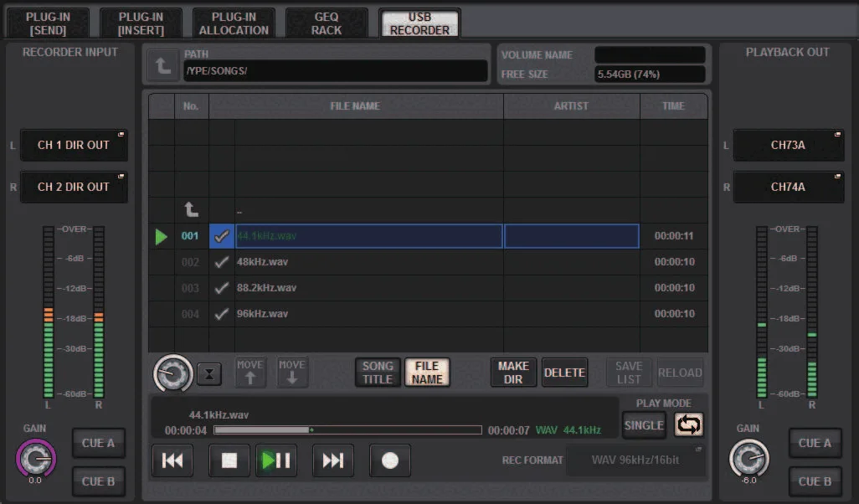Adjust the playback out GAIN knob
Viewport: 859px width, 504px height.
pyautogui.click(x=748, y=458)
